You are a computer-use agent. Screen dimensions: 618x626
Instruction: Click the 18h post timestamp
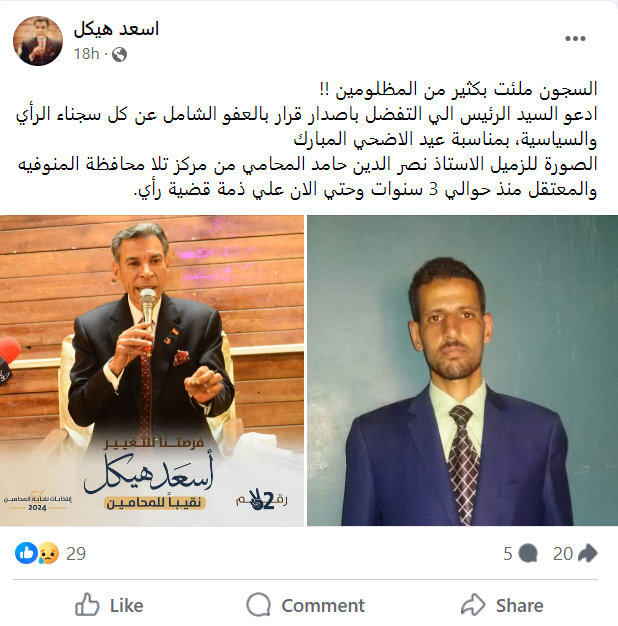pyautogui.click(x=86, y=54)
